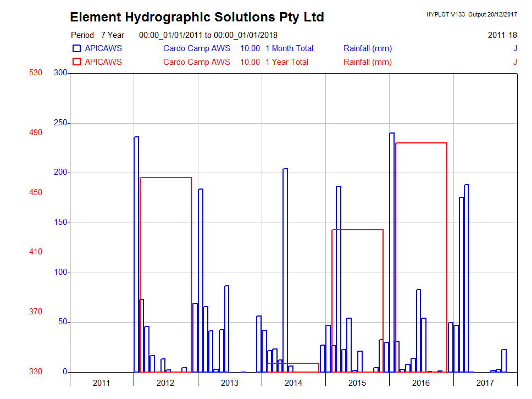Click the red 2016 yearly total bar
Viewport: 532px width, 399px height.
pyautogui.click(x=421, y=143)
